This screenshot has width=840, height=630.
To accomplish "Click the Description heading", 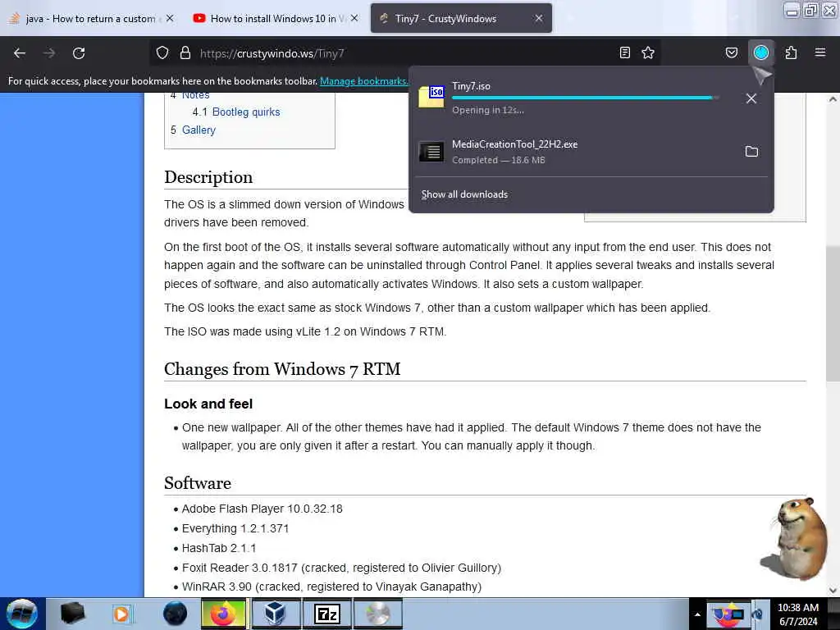I will coord(208,177).
